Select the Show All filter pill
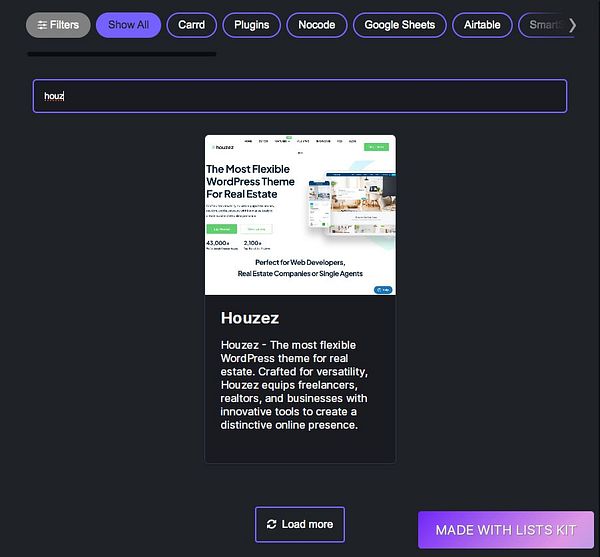 point(129,25)
